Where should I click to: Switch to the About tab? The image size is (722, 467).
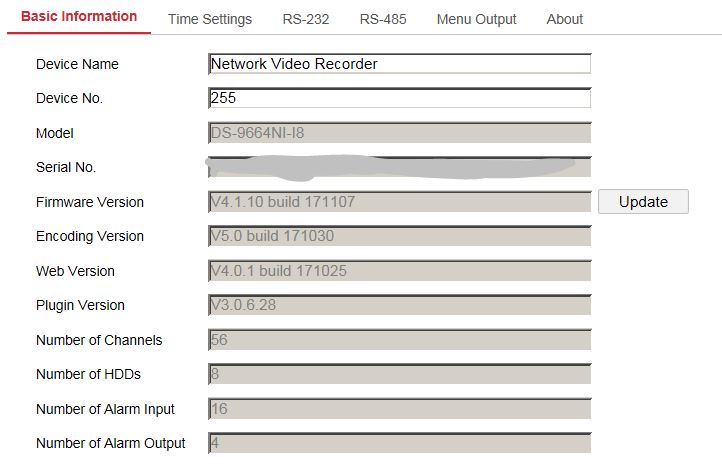coord(565,19)
